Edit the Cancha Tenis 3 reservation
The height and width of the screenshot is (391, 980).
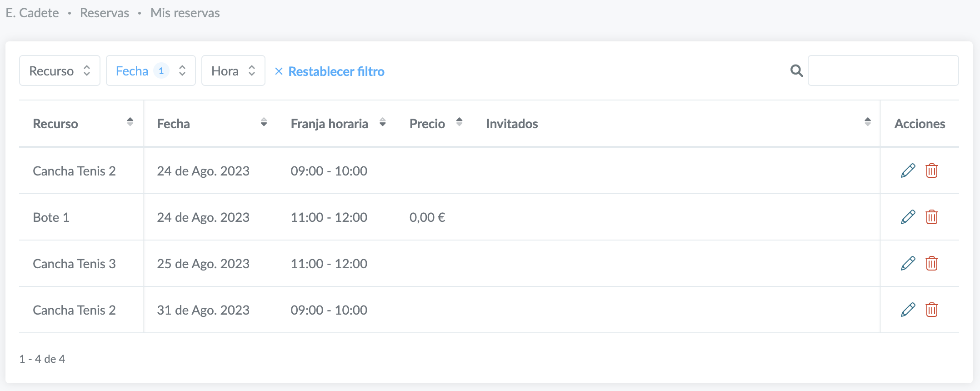coord(908,263)
